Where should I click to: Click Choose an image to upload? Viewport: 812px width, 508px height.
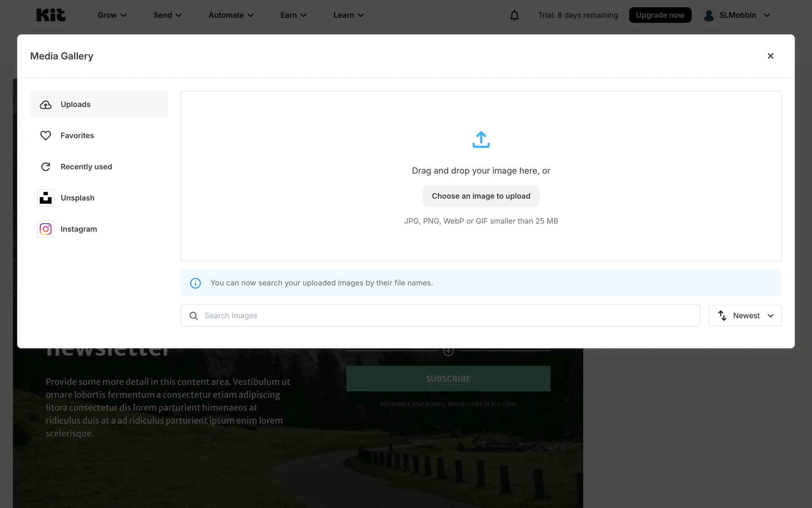481,196
